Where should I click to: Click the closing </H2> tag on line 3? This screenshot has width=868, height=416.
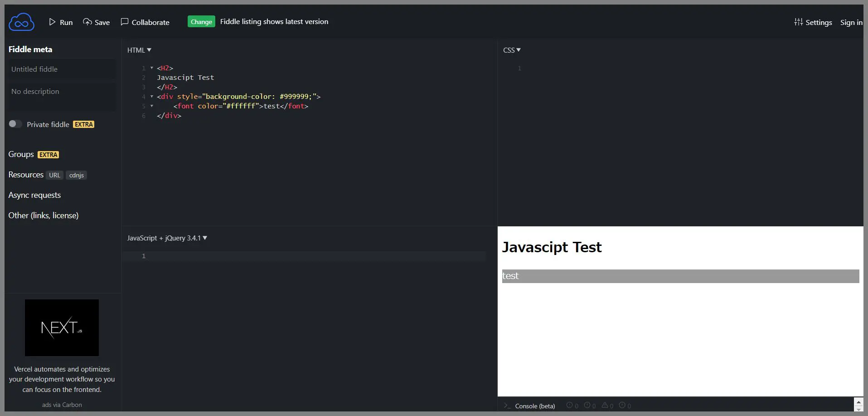pos(167,87)
